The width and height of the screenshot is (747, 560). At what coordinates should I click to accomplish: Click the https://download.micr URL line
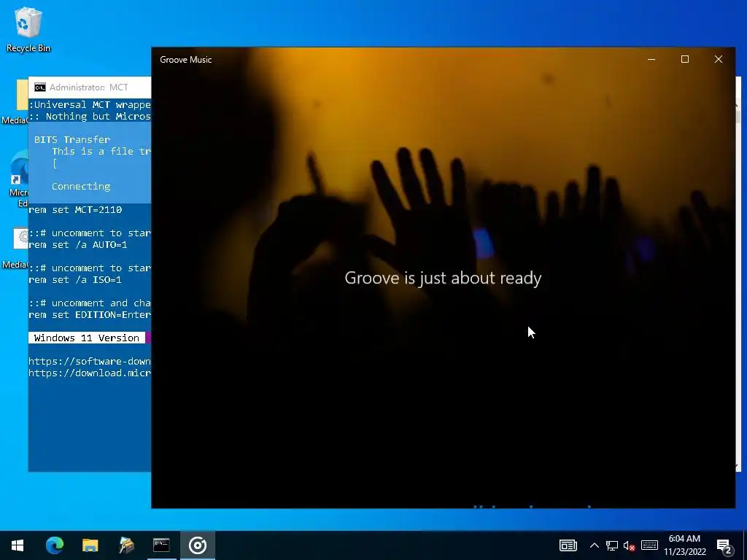[90, 373]
